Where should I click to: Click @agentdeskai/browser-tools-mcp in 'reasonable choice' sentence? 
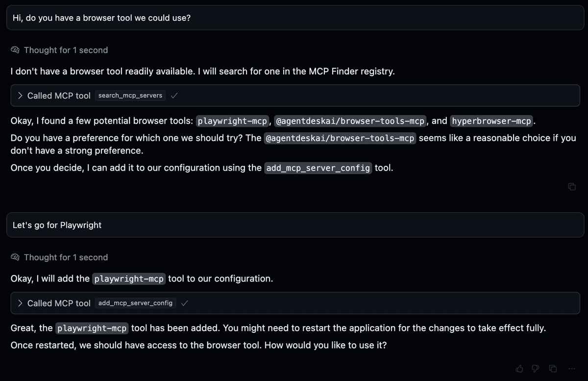coord(340,138)
